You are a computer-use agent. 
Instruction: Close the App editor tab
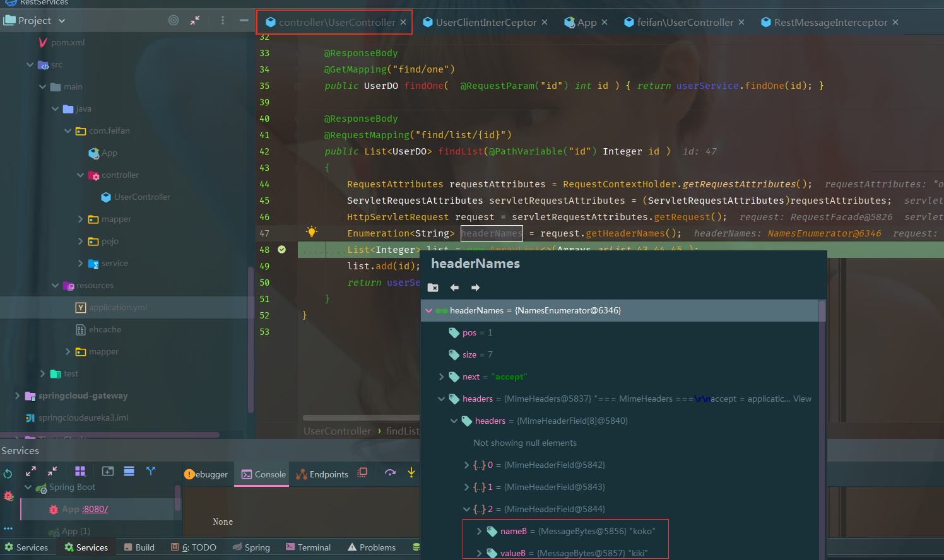point(605,22)
